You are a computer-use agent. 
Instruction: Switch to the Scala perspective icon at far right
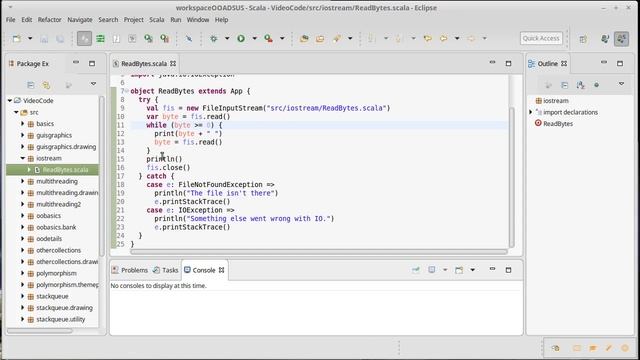click(x=622, y=38)
